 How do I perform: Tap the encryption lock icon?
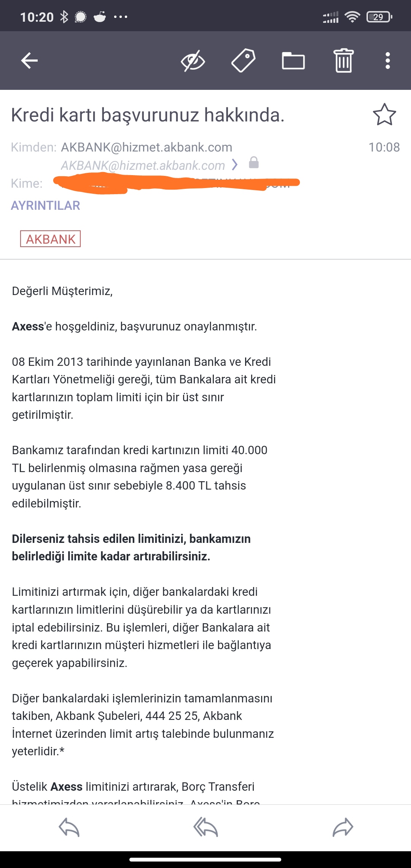(x=254, y=163)
